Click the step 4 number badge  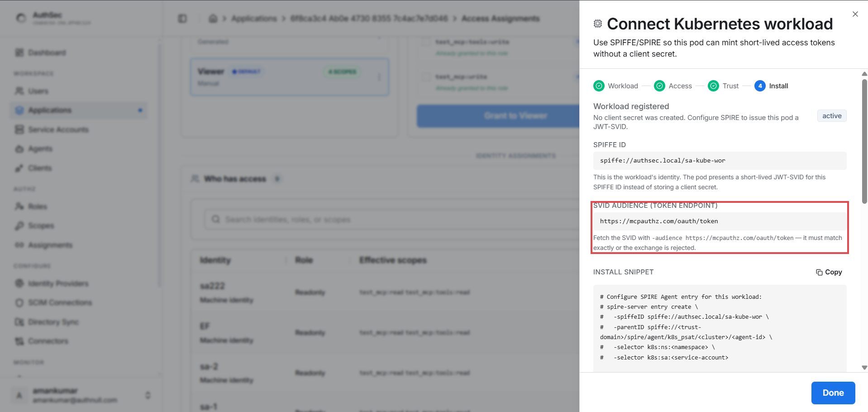tap(760, 86)
